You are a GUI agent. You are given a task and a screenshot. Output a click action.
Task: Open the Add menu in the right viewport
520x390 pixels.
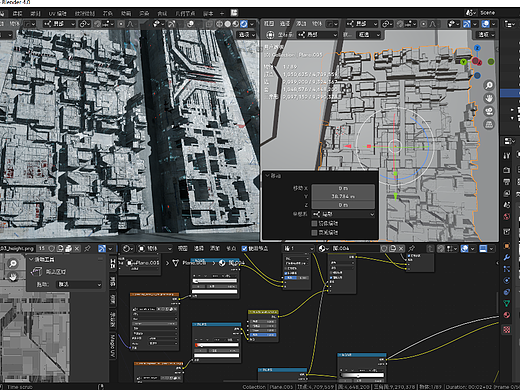301,24
